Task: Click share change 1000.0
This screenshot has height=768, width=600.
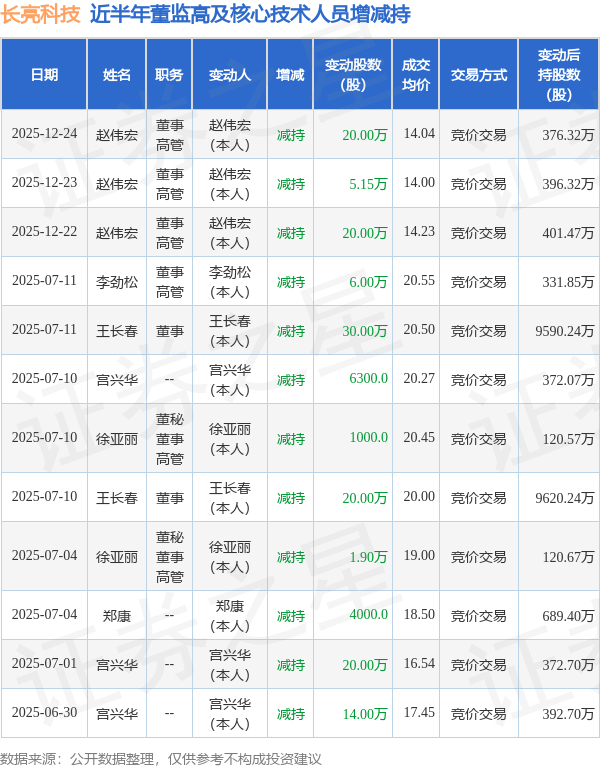Action: click(368, 437)
